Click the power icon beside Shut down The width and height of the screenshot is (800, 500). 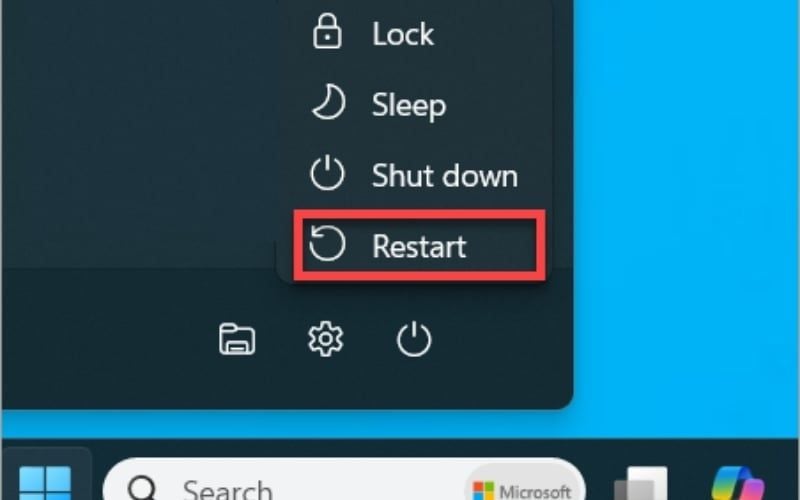pyautogui.click(x=327, y=174)
